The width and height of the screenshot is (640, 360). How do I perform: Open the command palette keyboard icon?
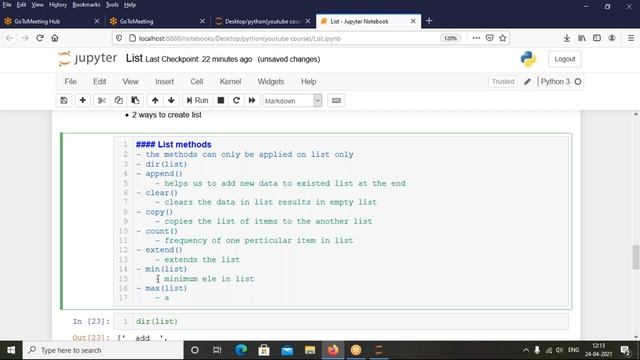pos(336,100)
